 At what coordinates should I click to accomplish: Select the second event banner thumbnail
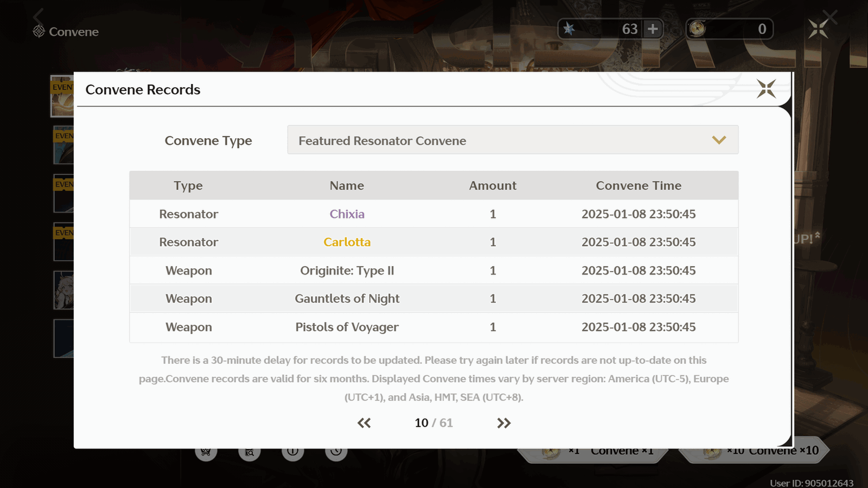pos(63,145)
